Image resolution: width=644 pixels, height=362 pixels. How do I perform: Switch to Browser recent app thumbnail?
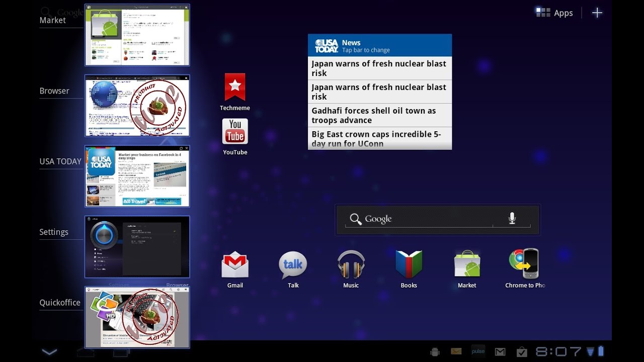tap(137, 106)
